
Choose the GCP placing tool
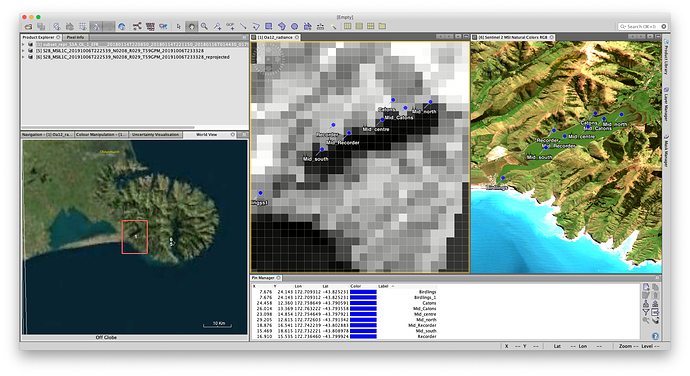coord(230,26)
